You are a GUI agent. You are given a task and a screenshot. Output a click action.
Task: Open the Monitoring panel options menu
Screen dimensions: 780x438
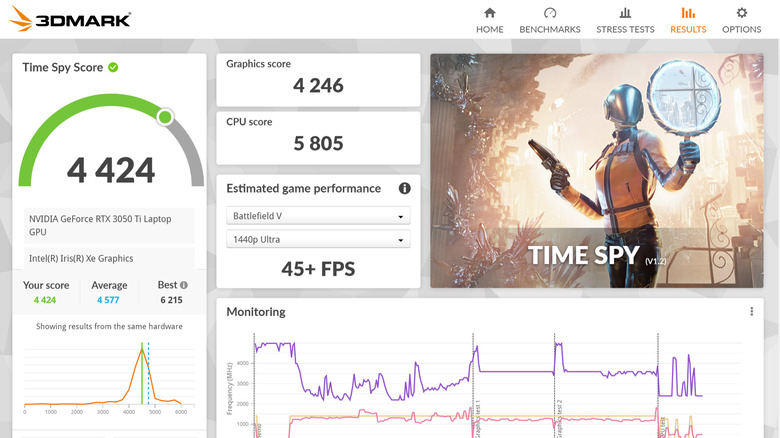[x=752, y=312]
